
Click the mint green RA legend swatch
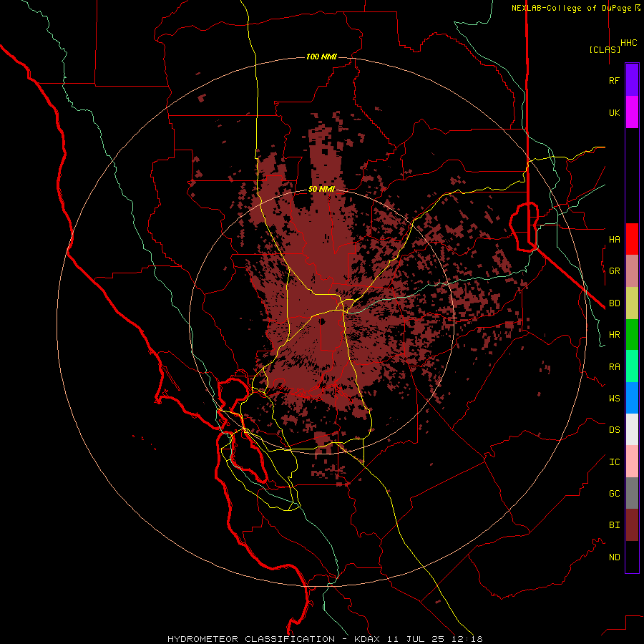coord(632,366)
